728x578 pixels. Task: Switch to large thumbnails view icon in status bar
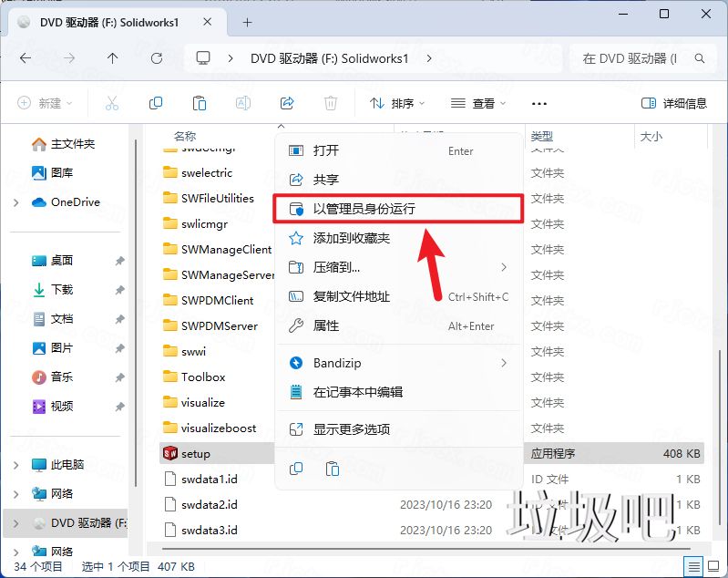tap(713, 567)
